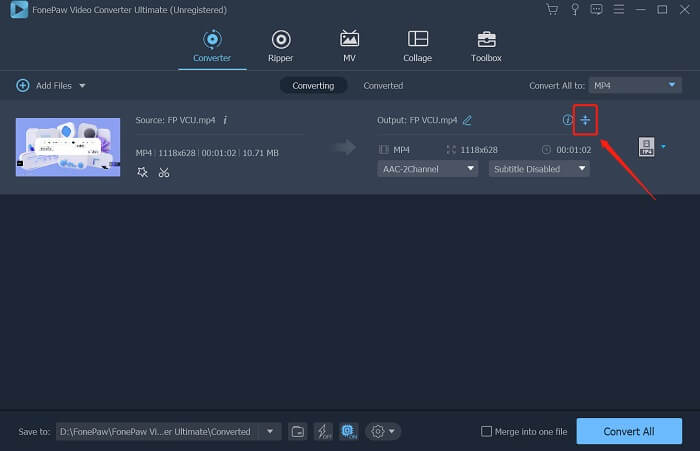Open the Cut scissors tool
The image size is (700, 451).
pos(164,172)
